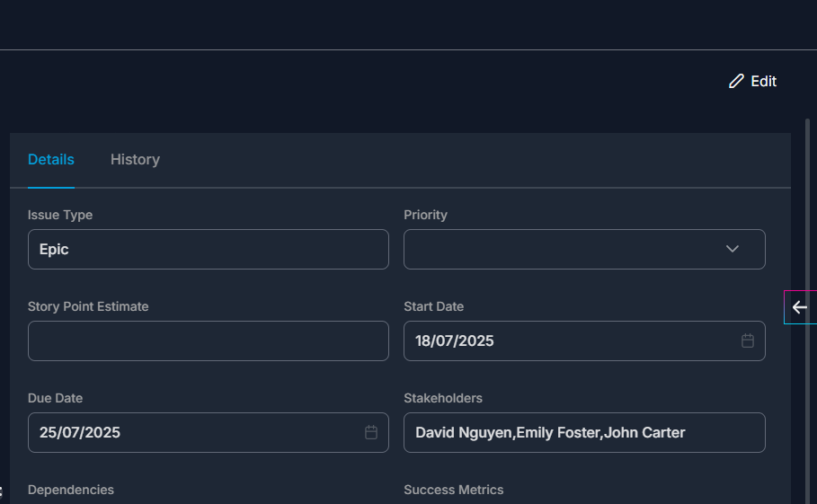Screen dimensions: 817x504
Task: Click the Story Point Estimate label
Action: (x=88, y=306)
